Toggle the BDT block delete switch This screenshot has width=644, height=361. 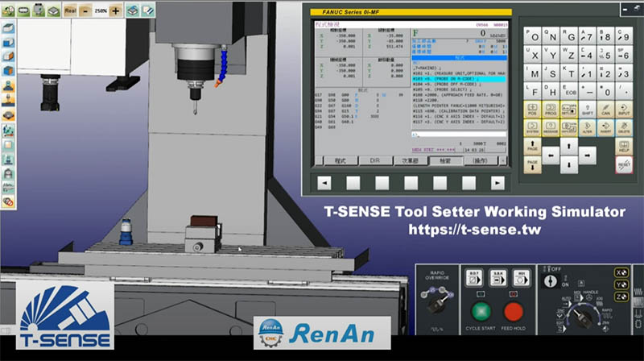click(x=474, y=278)
